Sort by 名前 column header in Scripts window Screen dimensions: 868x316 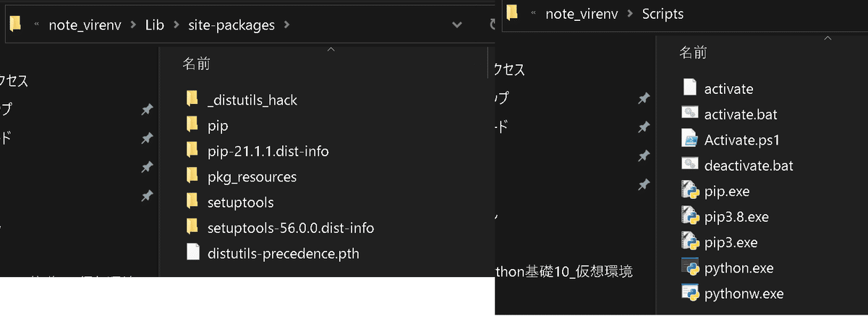click(693, 52)
